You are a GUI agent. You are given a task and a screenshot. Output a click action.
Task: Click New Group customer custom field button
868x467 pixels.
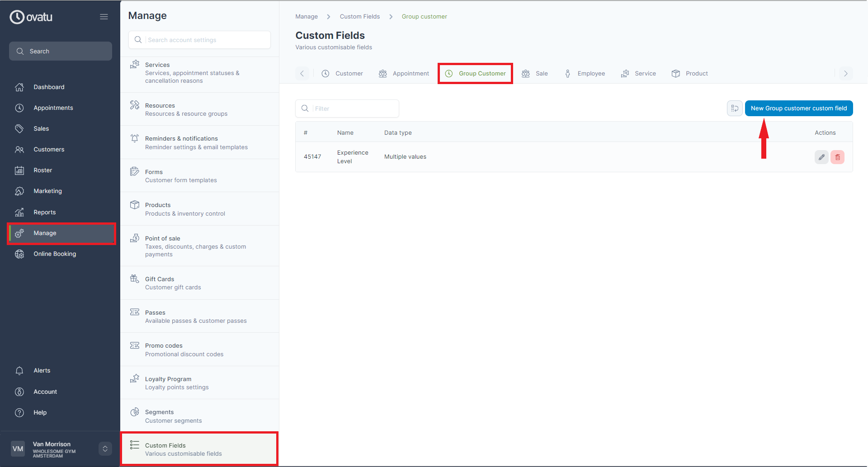tap(798, 108)
